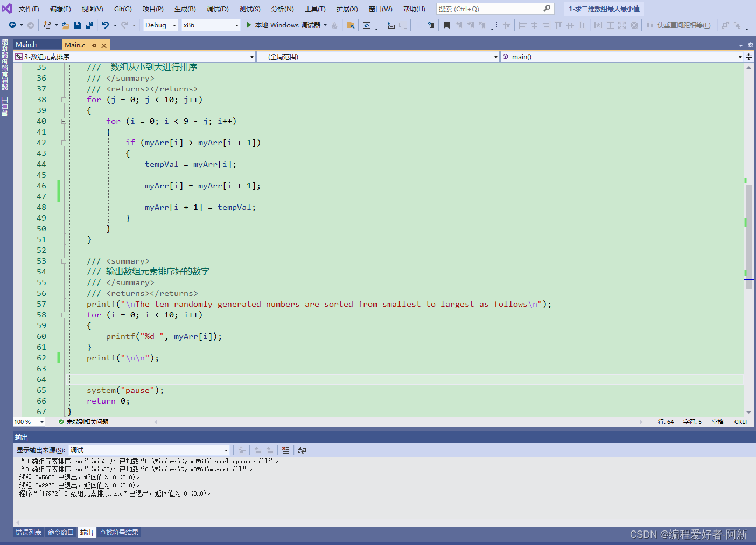Expand the debugger target dropdown arrow
The width and height of the screenshot is (756, 545).
tap(325, 25)
